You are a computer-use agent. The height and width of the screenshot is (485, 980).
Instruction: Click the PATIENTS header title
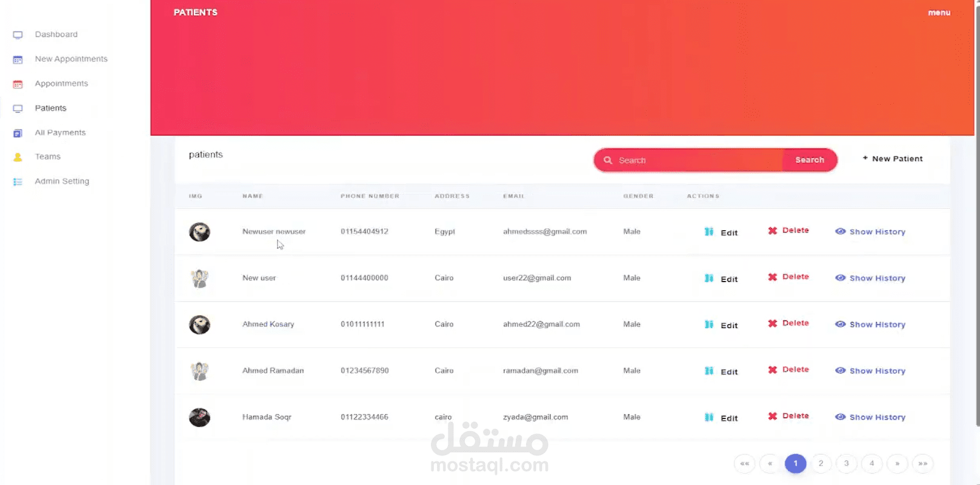coord(195,12)
